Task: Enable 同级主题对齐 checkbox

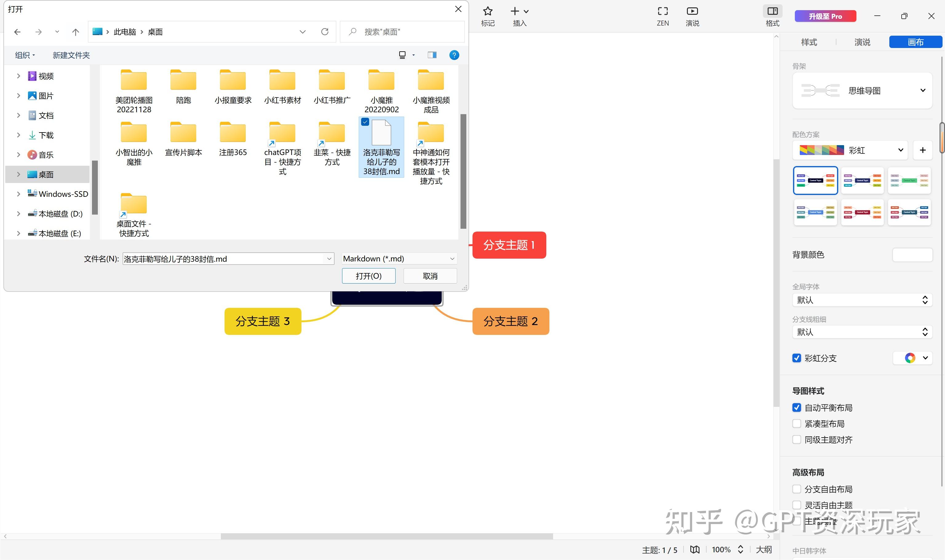Action: [797, 440]
